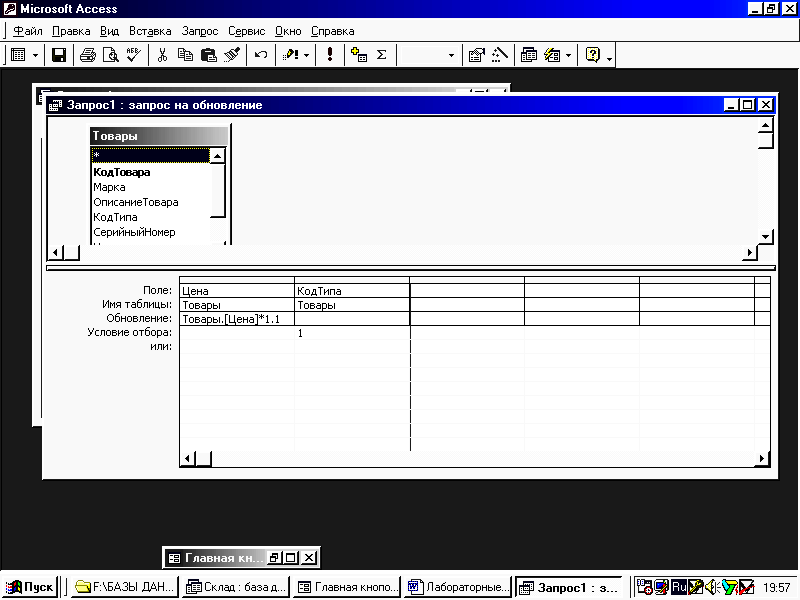Expand the Query Type dropdown arrow
Viewport: 800px width, 600px height.
click(x=307, y=55)
